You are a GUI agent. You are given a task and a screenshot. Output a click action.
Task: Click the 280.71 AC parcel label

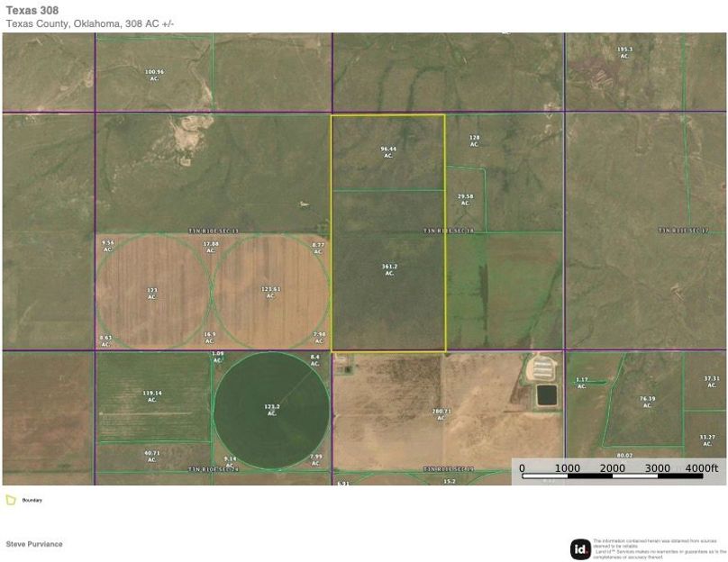coord(440,414)
